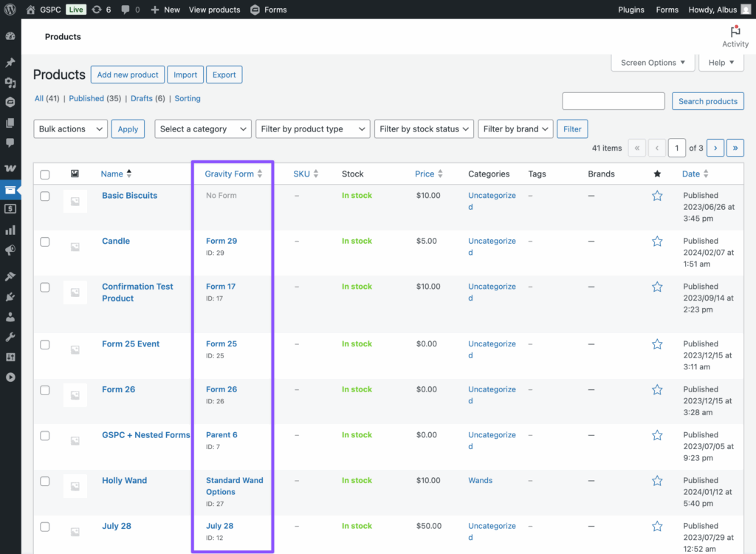
Task: Open Settings via the sliders sidebar icon
Action: point(10,357)
